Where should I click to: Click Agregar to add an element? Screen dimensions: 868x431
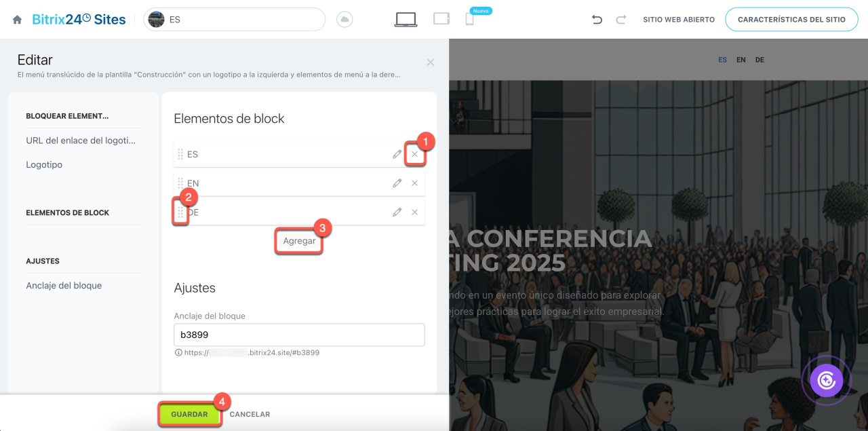(x=299, y=241)
